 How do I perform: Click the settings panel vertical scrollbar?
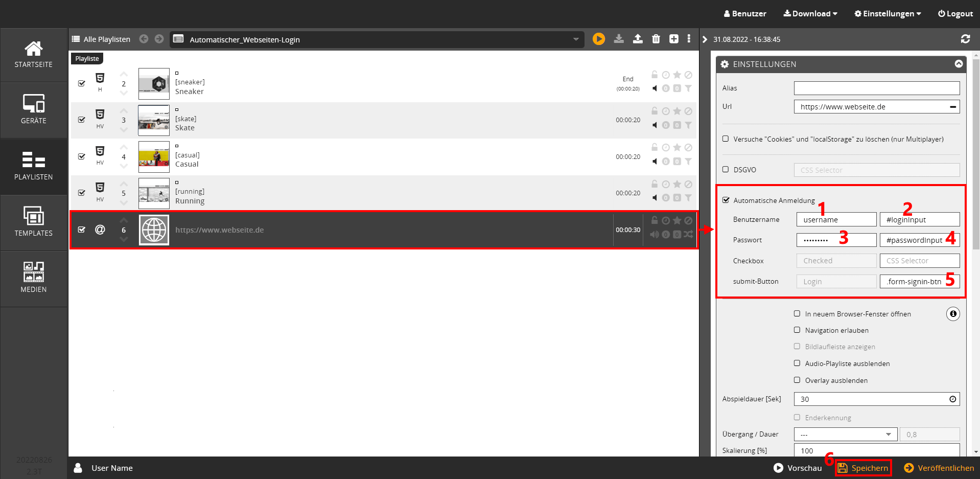coord(976,153)
